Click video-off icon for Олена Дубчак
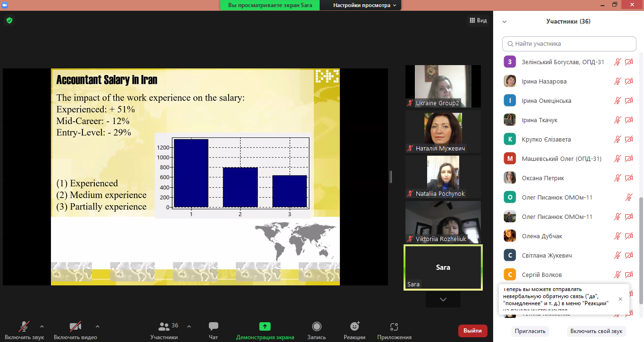Screen dimensions: 644x342 [x=629, y=236]
